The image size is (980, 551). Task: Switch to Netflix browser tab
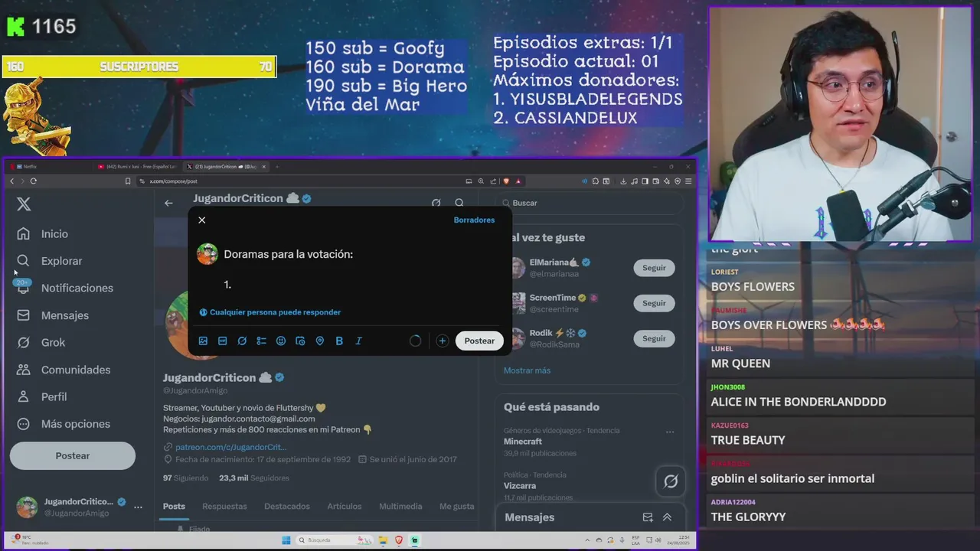tap(50, 166)
